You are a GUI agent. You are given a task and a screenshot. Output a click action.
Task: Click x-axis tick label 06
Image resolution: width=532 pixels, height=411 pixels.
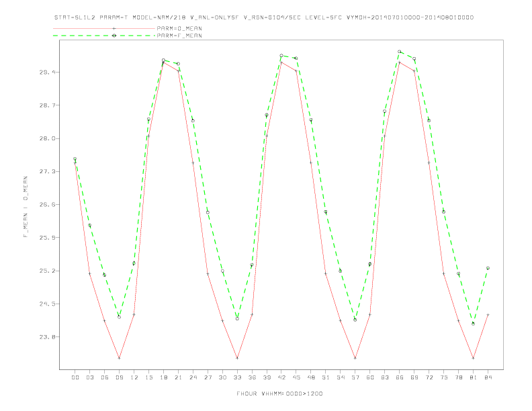(x=105, y=377)
